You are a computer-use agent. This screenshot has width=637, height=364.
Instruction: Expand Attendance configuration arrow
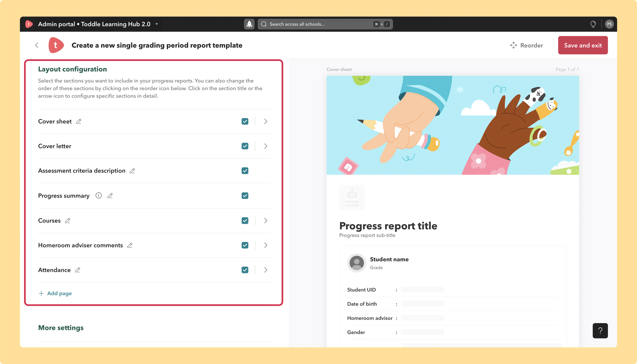pyautogui.click(x=266, y=270)
